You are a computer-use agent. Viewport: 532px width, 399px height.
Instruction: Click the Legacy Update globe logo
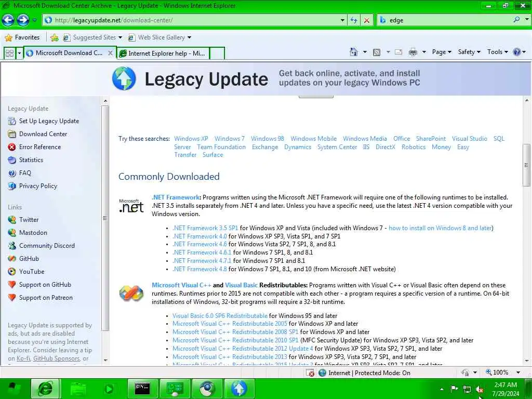click(x=124, y=79)
